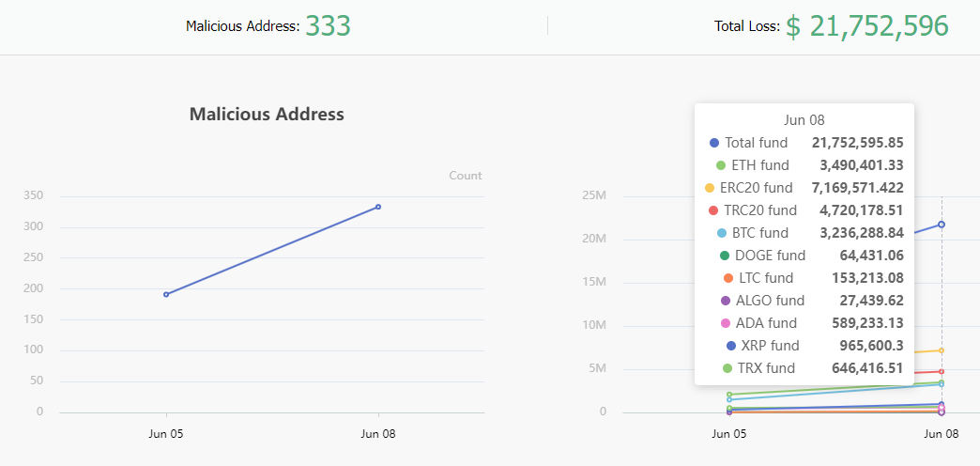Click the blue Total fund dot in tooltip

click(714, 143)
